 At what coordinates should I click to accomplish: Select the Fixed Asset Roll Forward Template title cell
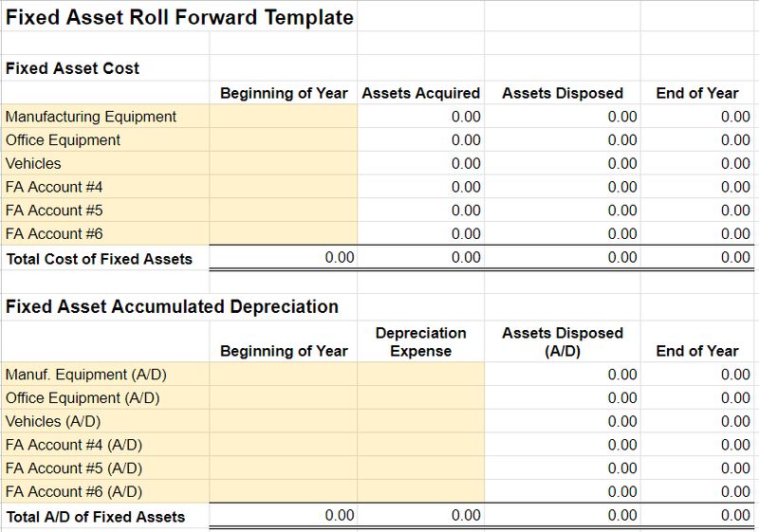pyautogui.click(x=179, y=17)
